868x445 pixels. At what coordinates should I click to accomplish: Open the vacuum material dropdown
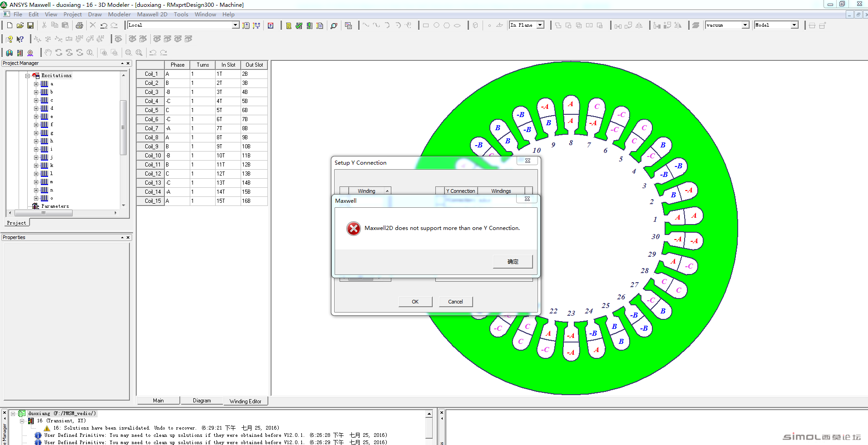tap(745, 25)
